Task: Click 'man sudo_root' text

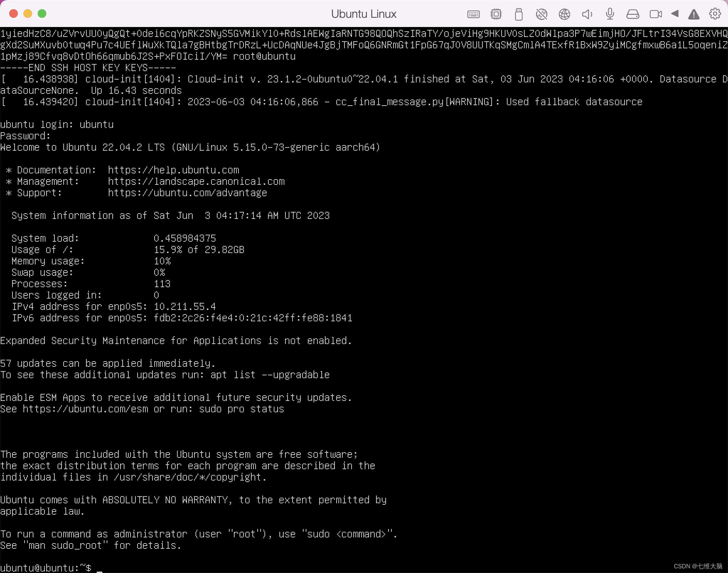Action: (x=65, y=545)
